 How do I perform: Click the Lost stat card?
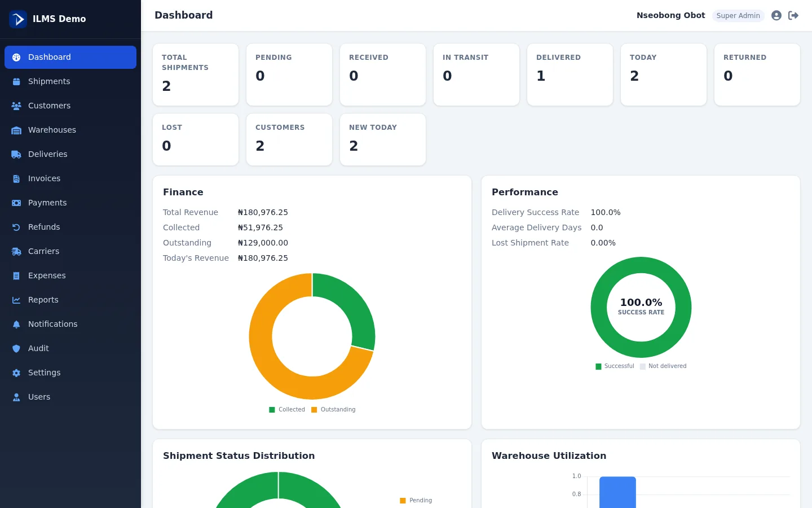(x=196, y=139)
